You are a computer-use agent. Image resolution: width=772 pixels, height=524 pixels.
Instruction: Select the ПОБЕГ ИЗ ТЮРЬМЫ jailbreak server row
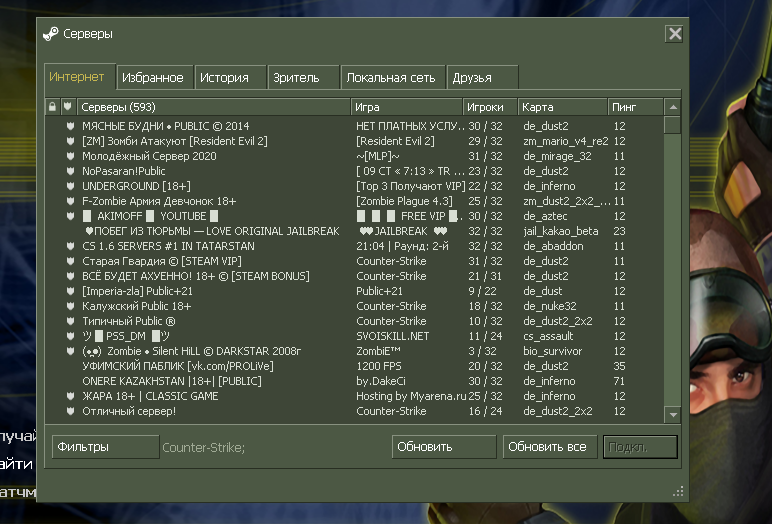coord(354,231)
